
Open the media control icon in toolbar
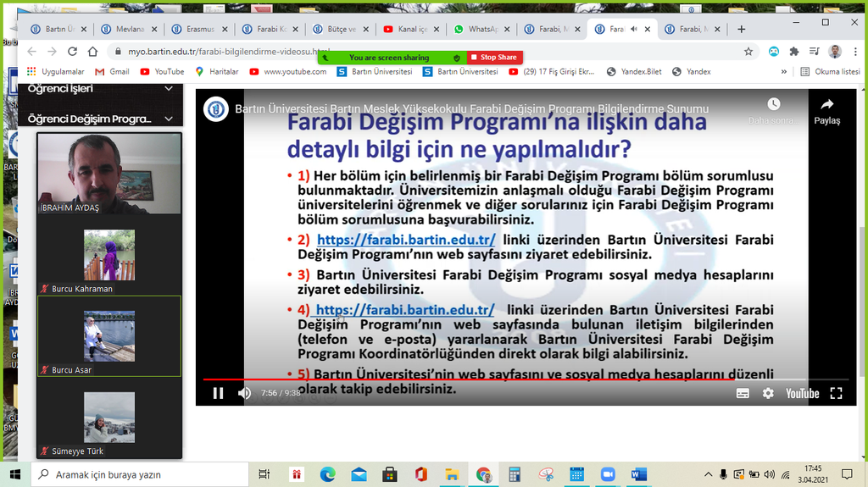point(815,52)
